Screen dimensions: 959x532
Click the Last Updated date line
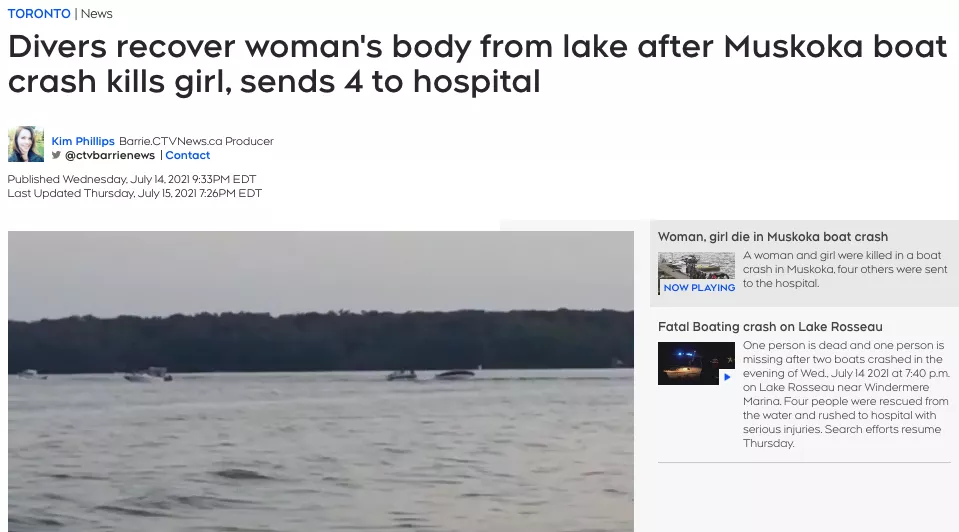[135, 193]
